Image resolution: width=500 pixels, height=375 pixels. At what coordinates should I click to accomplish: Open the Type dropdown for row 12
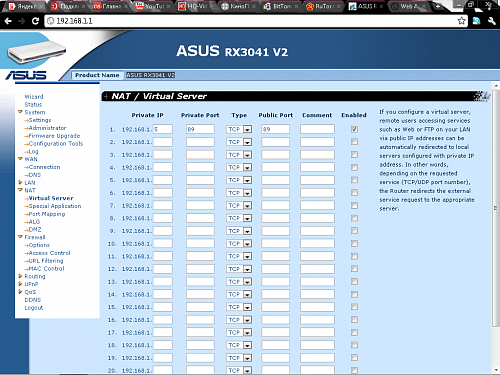coord(239,269)
